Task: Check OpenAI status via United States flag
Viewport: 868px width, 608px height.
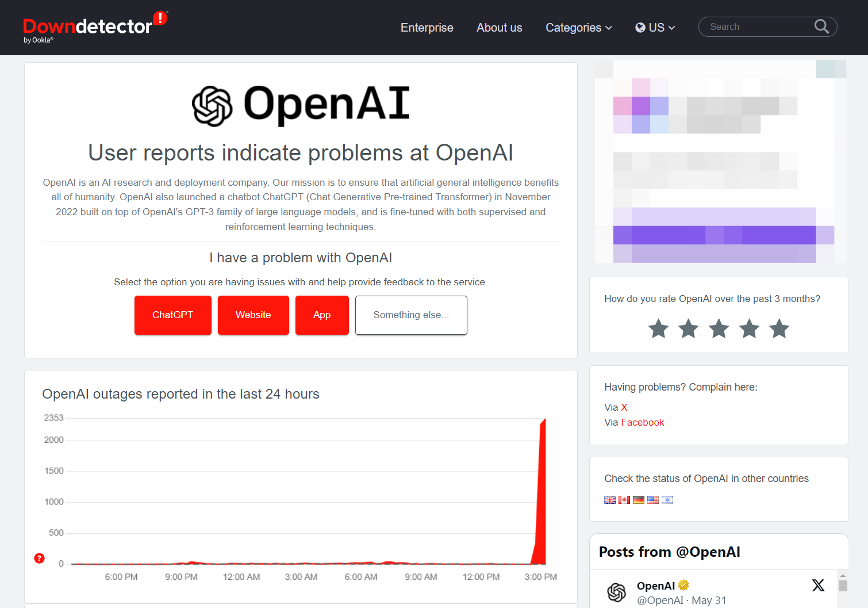Action: 653,500
